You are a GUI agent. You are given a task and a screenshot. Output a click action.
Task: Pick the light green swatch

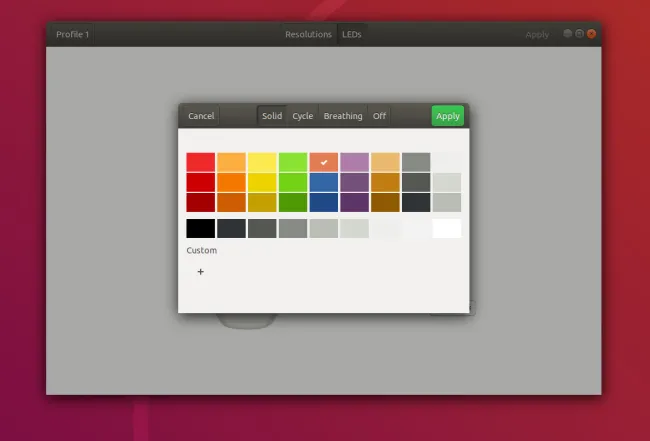point(293,162)
